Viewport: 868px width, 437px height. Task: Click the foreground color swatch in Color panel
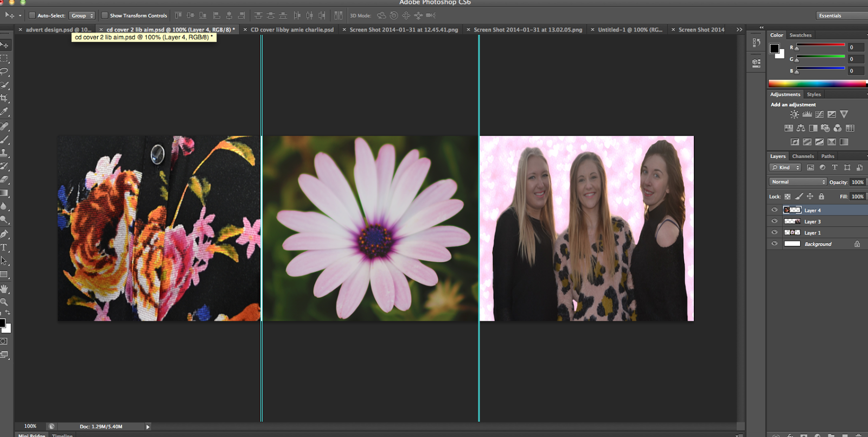(774, 49)
